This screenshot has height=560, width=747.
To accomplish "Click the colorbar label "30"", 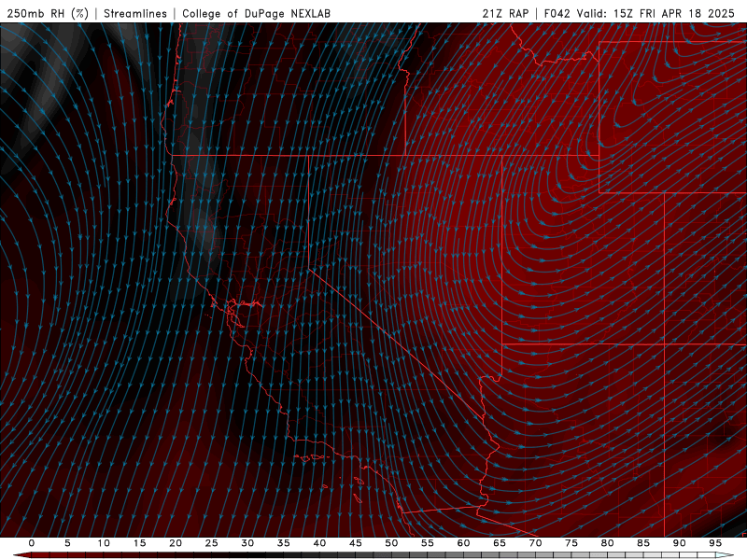I will click(x=247, y=543).
